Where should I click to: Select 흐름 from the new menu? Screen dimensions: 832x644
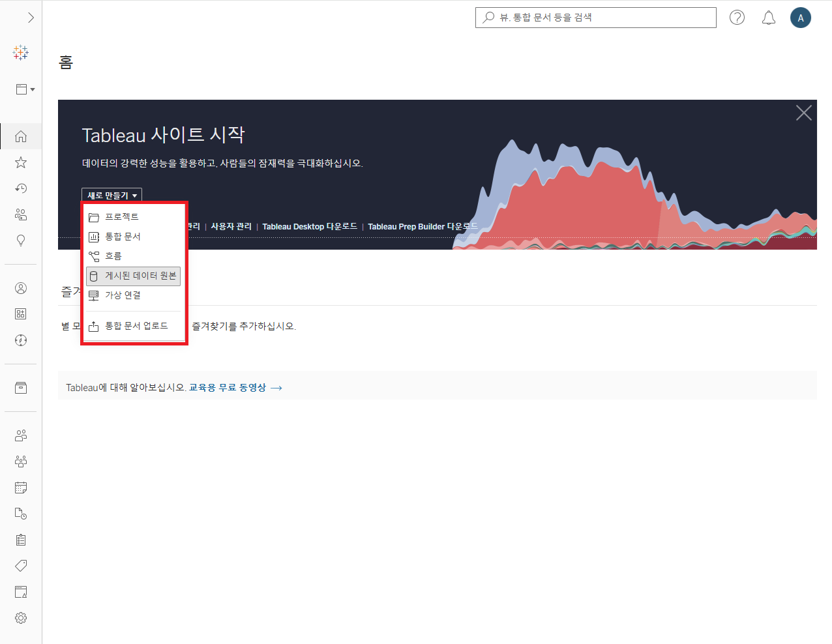point(133,256)
